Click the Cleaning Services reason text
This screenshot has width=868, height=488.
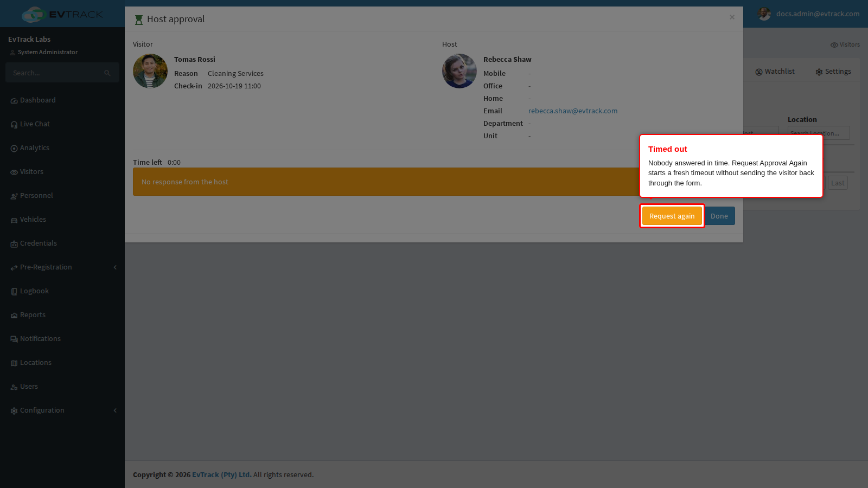(235, 73)
